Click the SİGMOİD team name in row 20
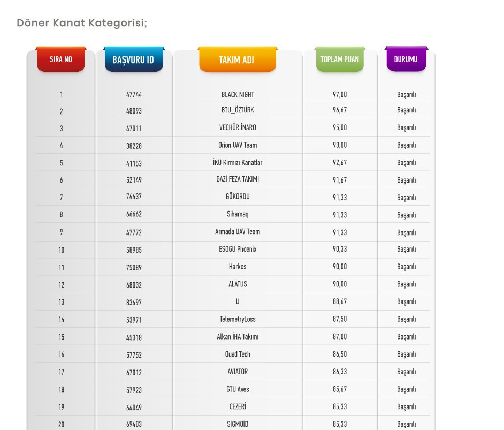504x430 pixels. [238, 424]
